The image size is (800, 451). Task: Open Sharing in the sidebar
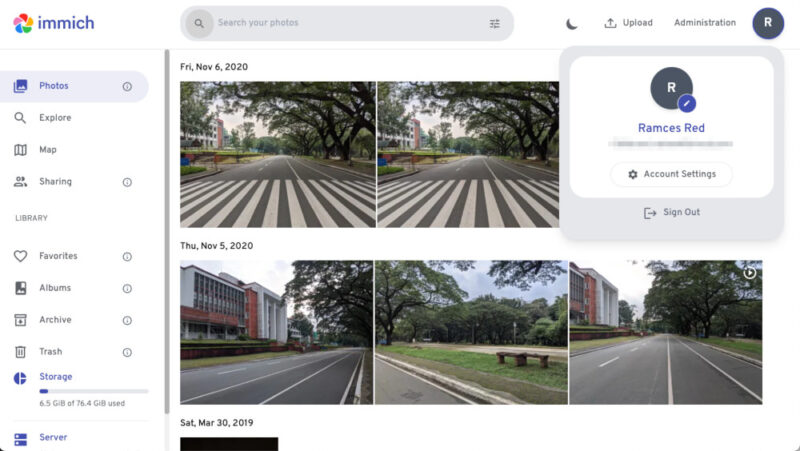[x=74, y=182]
